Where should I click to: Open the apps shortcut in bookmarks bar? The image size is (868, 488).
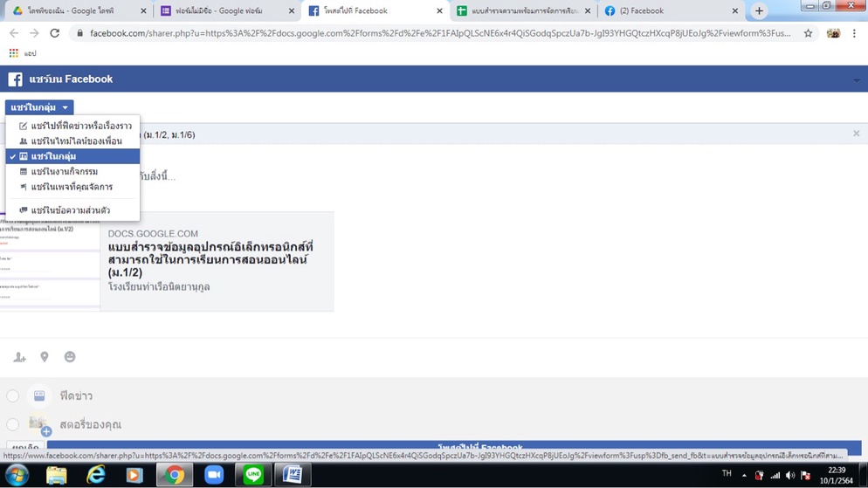coord(22,53)
